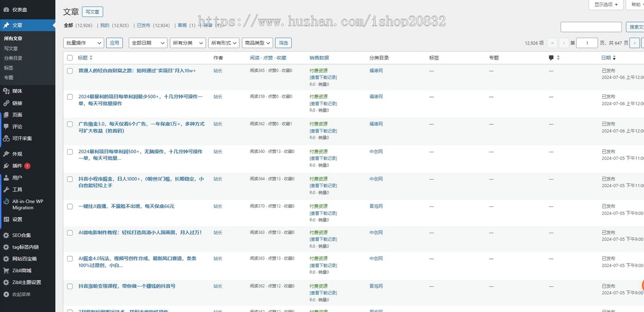This screenshot has height=312, width=644.
Task: Open the 页面 pages icon
Action: coord(6,115)
